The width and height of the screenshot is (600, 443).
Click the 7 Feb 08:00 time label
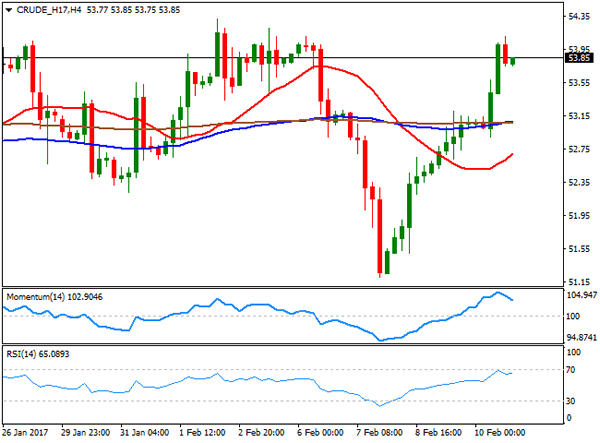(x=379, y=433)
